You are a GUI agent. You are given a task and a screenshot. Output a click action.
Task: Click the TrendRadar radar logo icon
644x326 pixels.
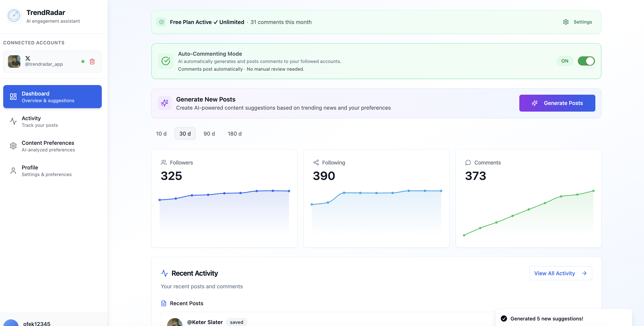click(14, 16)
